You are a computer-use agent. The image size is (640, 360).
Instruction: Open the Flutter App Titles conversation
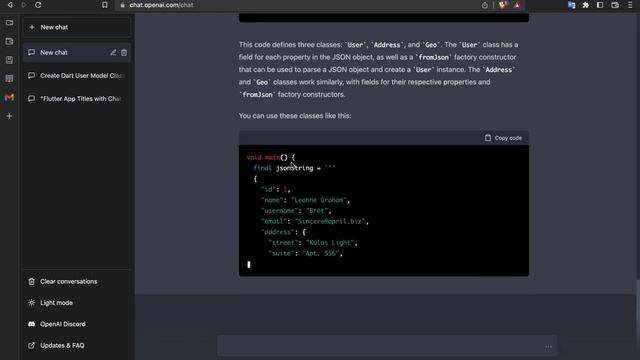pos(77,98)
